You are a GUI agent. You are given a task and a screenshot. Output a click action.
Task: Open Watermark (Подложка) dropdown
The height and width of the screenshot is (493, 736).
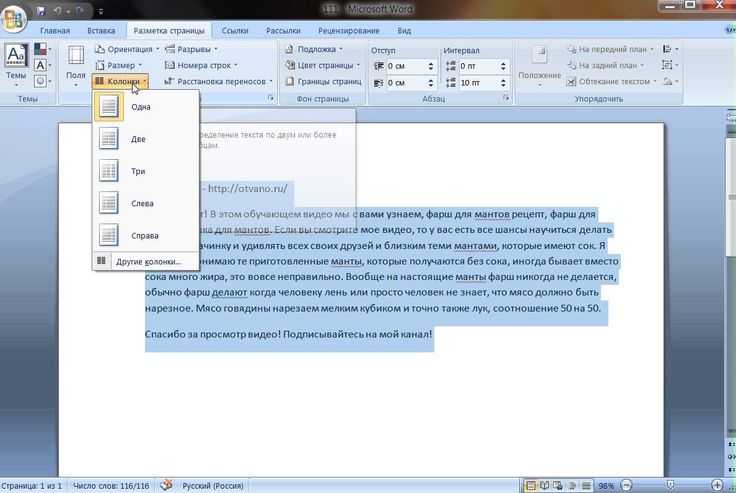tap(314, 49)
